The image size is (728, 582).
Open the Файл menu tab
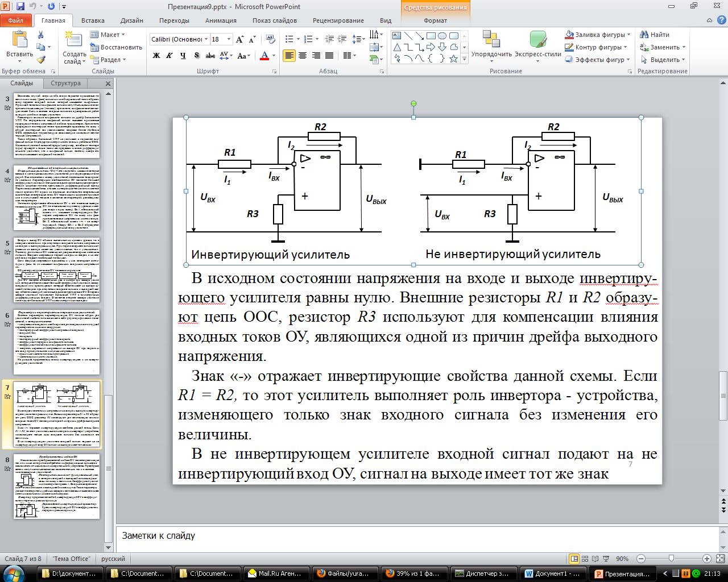pos(16,20)
